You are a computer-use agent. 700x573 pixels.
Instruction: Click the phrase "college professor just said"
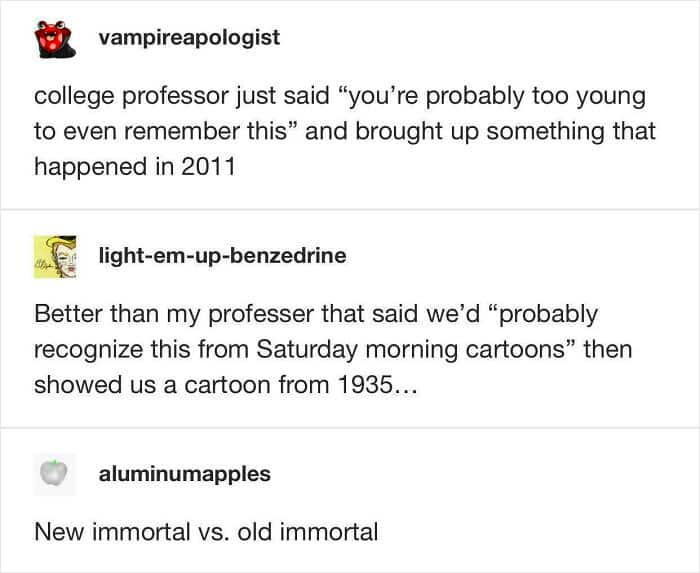(x=181, y=96)
